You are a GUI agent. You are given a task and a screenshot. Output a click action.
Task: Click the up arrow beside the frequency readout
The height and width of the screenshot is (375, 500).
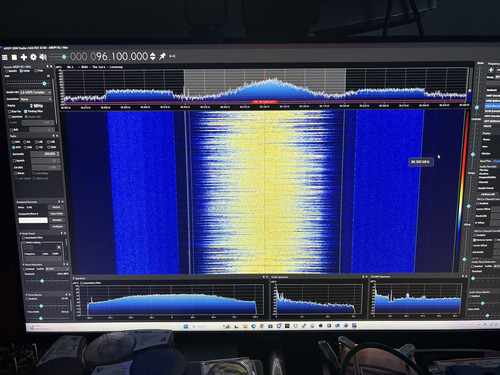click(153, 54)
